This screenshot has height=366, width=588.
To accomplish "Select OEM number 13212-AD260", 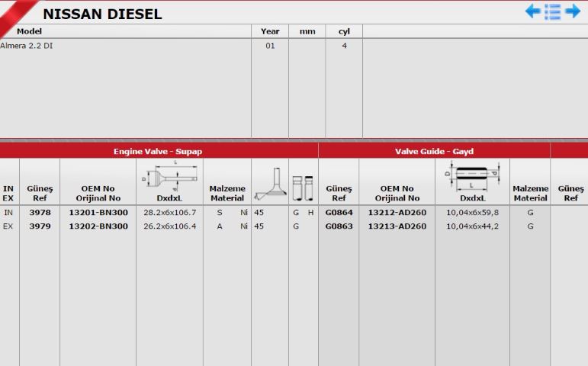I will [x=397, y=212].
